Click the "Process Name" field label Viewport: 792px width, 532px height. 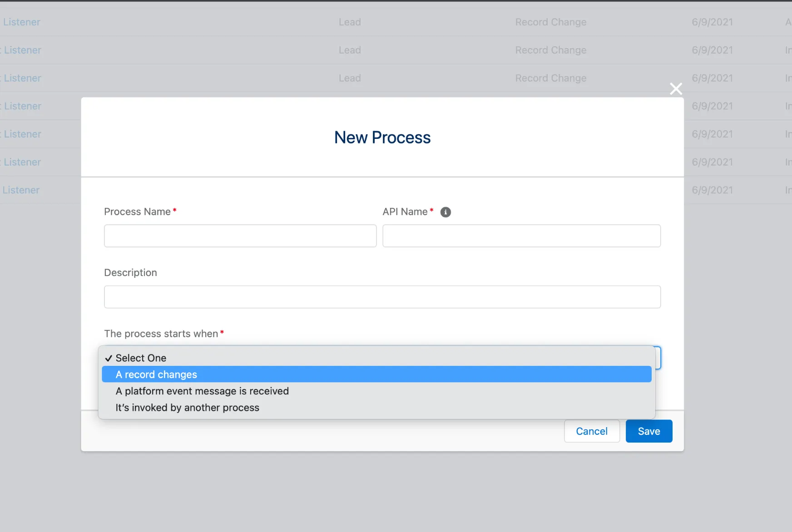point(137,212)
